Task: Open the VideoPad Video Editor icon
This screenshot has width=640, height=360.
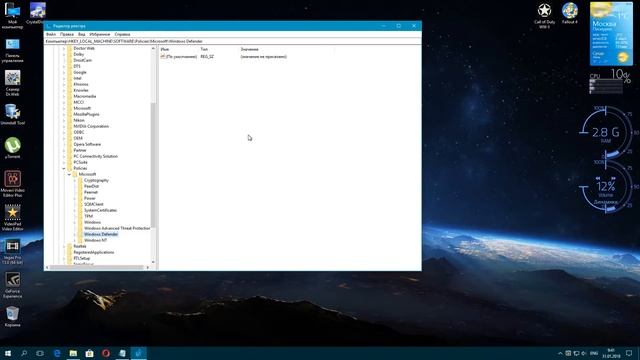Action: 12,218
